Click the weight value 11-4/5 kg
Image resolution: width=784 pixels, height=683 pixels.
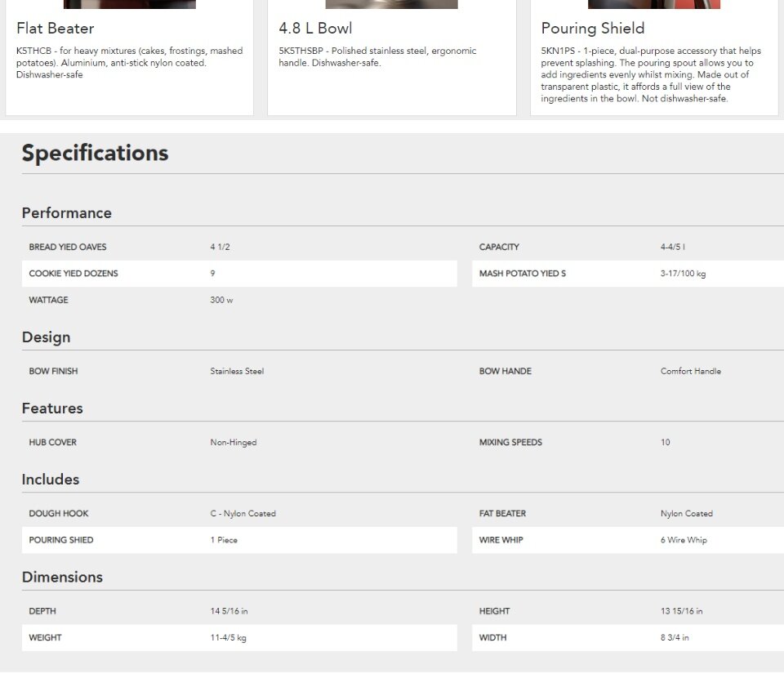[228, 637]
